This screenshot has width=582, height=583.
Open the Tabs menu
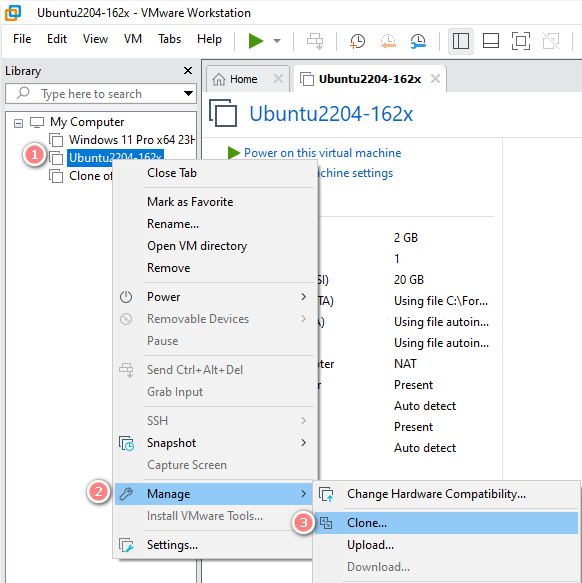point(170,39)
